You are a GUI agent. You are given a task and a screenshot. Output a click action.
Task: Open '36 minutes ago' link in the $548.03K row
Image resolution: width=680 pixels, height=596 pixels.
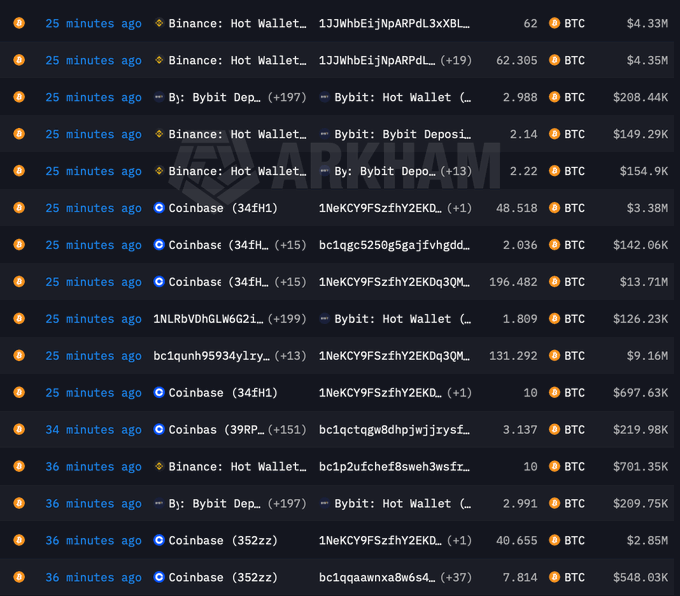[93, 577]
